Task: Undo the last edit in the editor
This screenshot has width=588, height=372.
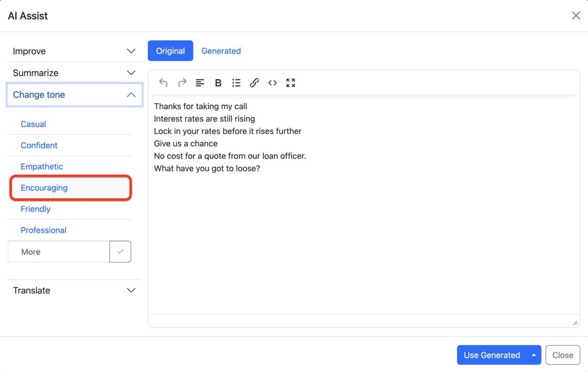Action: pyautogui.click(x=163, y=83)
